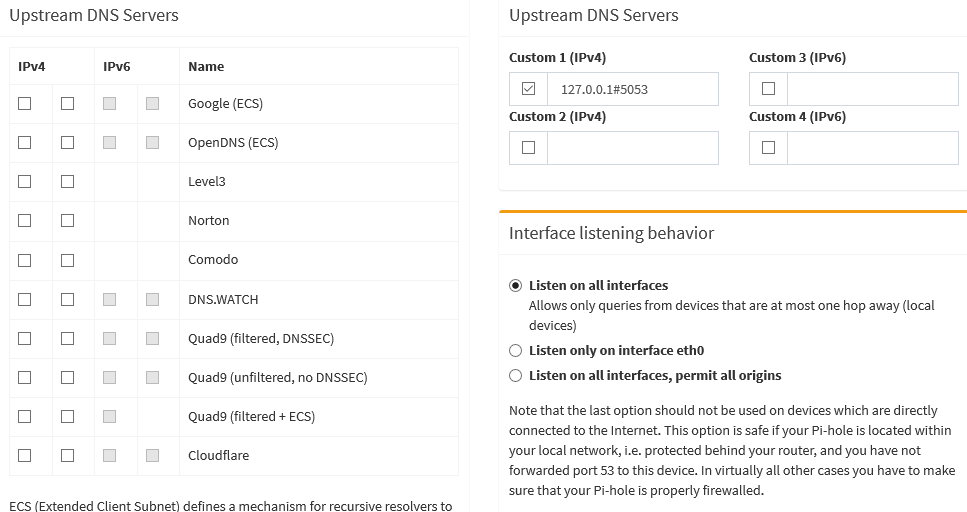The image size is (967, 512).
Task: Tick the Custom 3 (IPv6) checkbox
Action: coord(768,89)
